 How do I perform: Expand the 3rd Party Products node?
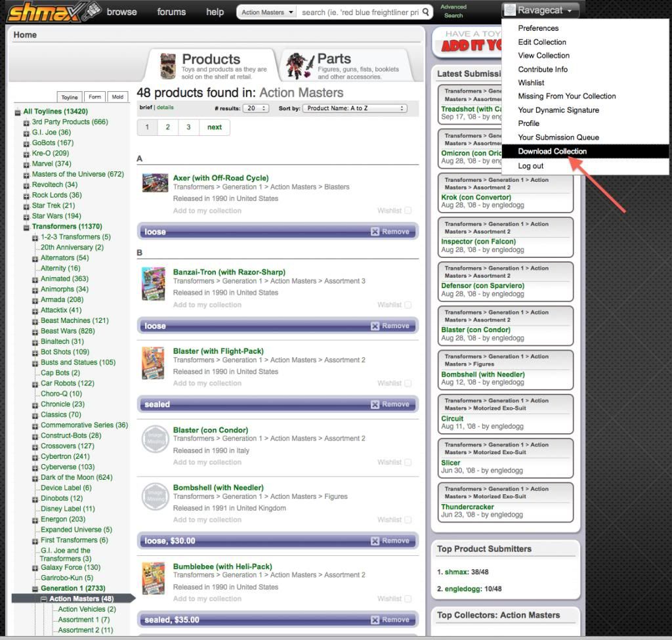26,123
